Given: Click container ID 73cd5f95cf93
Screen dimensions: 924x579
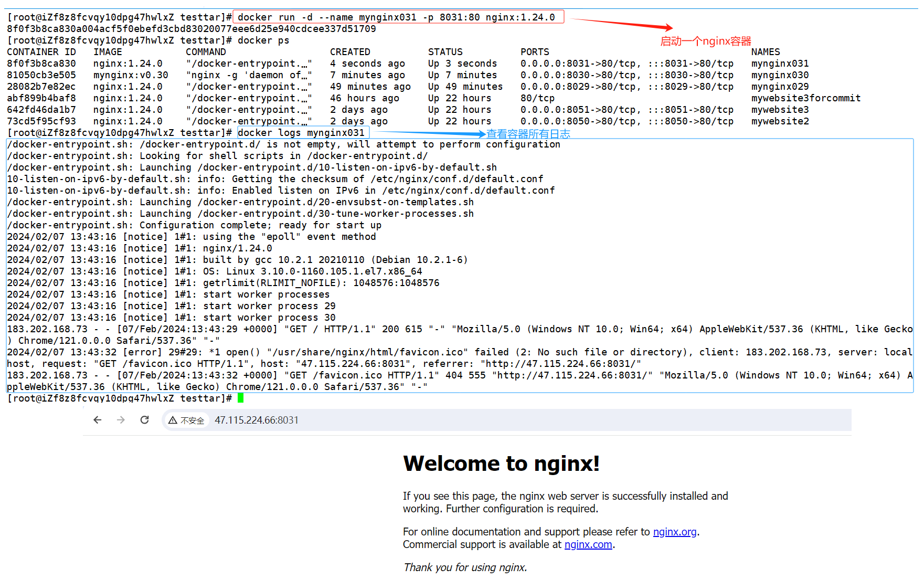Looking at the screenshot, I should pyautogui.click(x=41, y=121).
